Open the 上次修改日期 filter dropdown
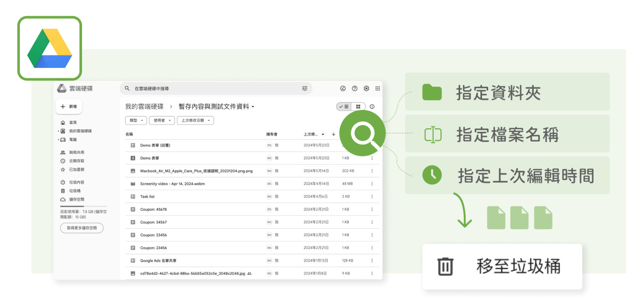 [x=195, y=120]
